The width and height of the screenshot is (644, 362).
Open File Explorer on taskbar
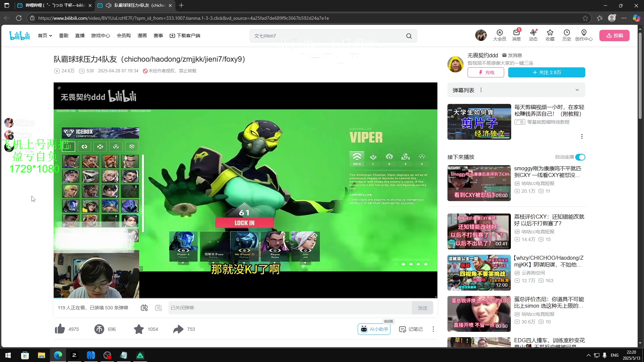(41, 355)
